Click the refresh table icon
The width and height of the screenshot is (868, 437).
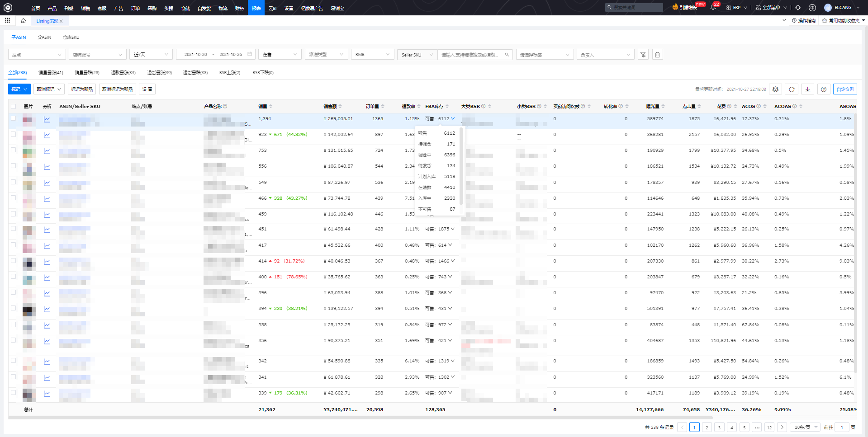click(792, 89)
